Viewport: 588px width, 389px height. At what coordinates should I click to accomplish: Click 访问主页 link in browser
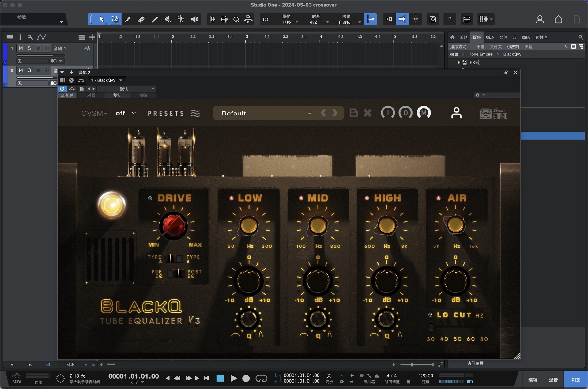tap(475, 363)
